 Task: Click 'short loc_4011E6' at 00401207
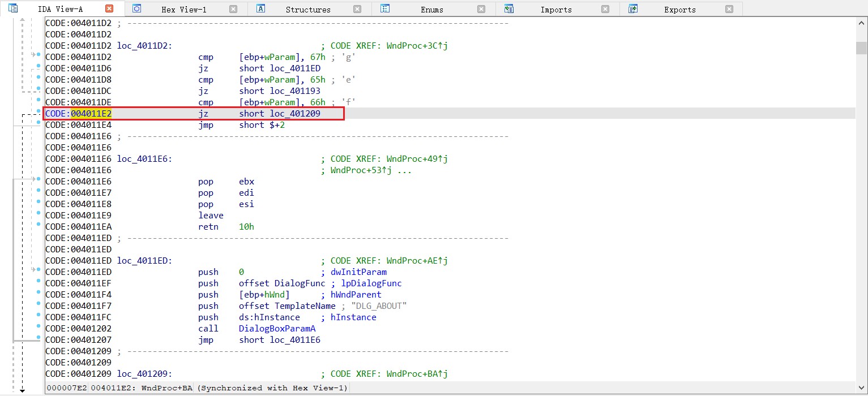[280, 340]
